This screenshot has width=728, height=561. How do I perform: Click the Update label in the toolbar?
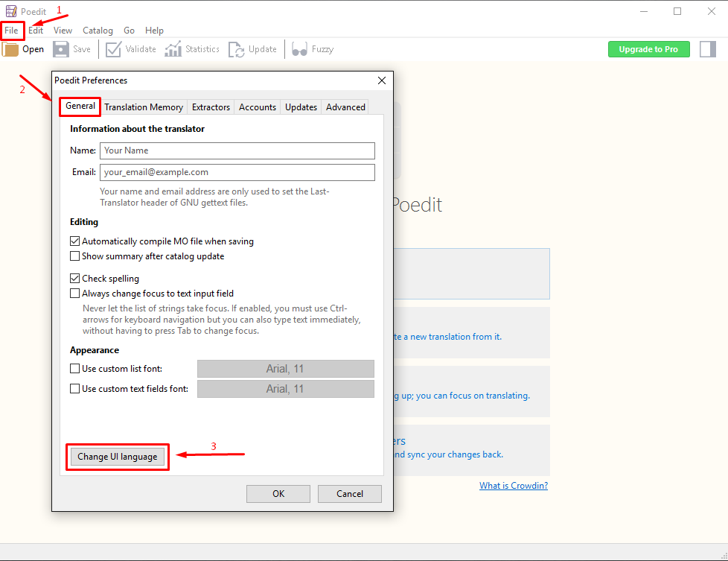[263, 49]
